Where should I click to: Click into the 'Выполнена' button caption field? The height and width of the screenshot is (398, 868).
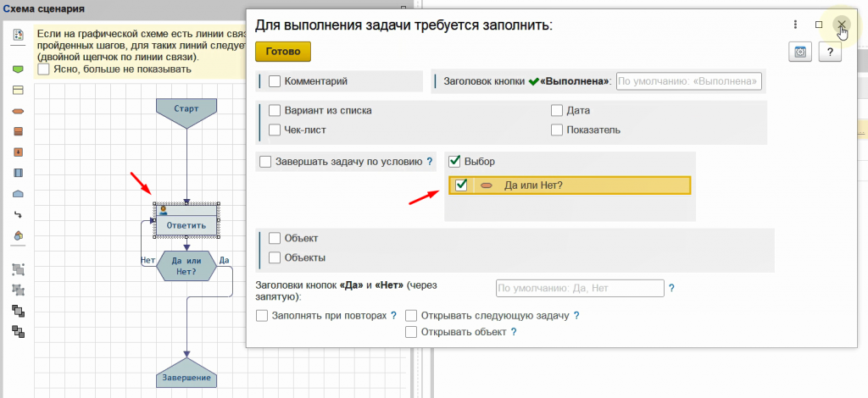click(689, 81)
